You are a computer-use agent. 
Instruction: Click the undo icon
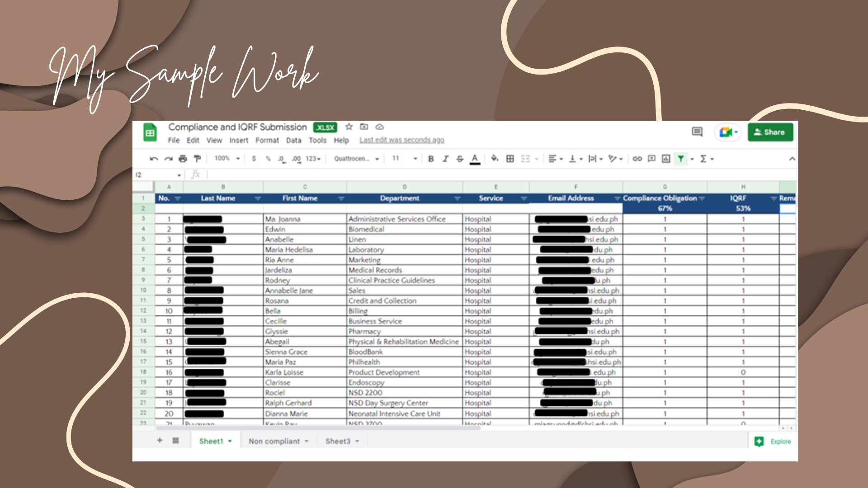pyautogui.click(x=154, y=159)
